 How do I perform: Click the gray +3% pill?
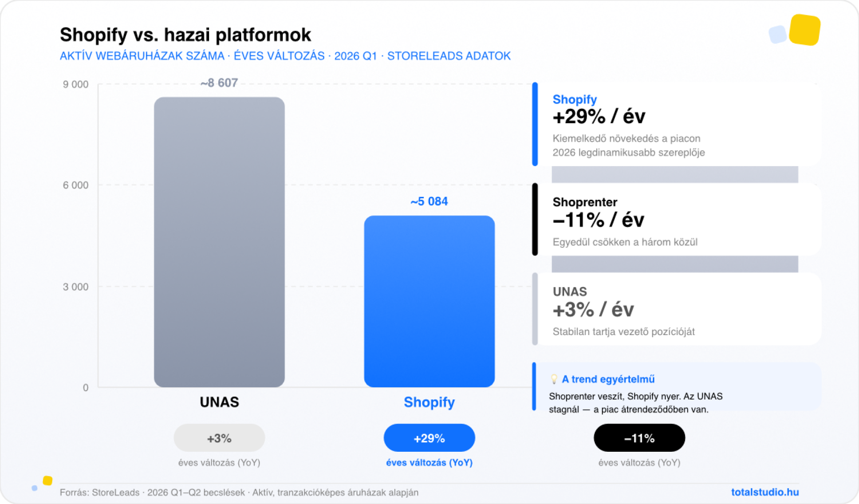tap(219, 438)
